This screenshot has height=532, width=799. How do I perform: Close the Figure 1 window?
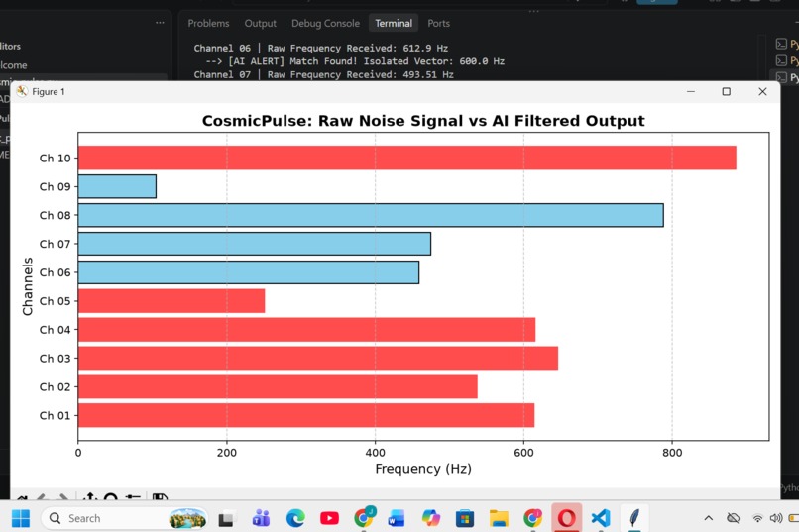point(762,91)
